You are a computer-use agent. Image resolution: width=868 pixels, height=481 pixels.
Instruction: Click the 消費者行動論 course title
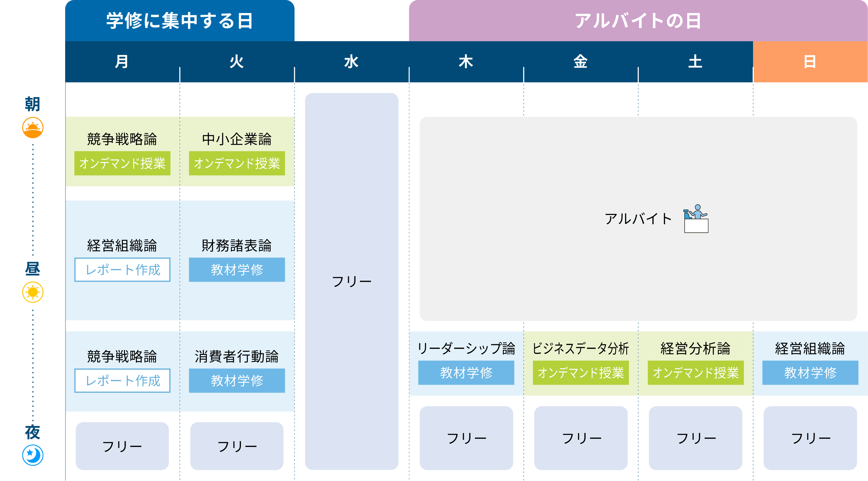237,356
